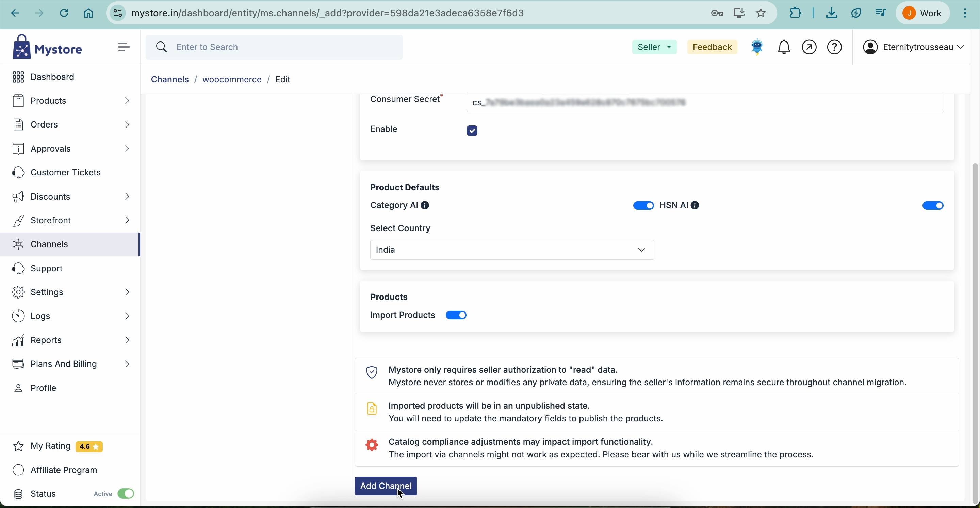Open the external link arrow icon
This screenshot has width=980, height=508.
(x=809, y=48)
